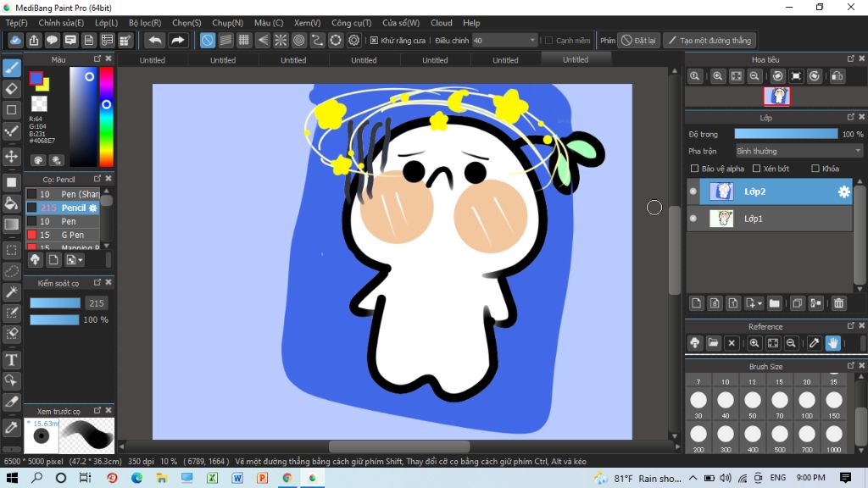Flip the view in the Navigator panel

click(837, 76)
